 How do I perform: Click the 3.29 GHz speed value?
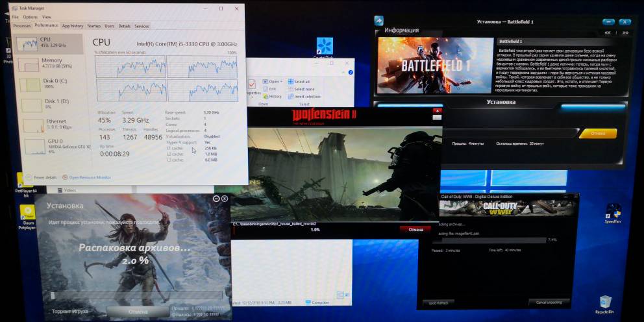(136, 120)
